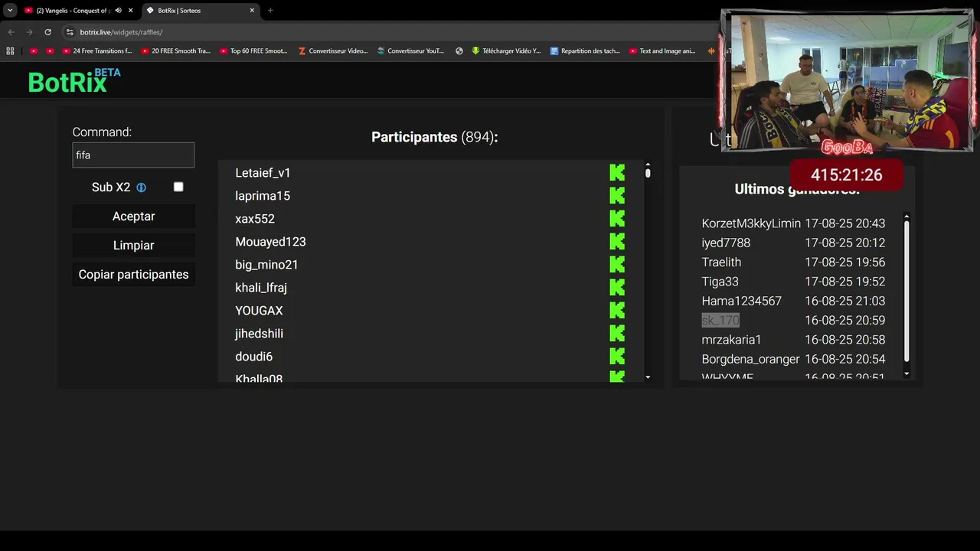Image resolution: width=980 pixels, height=551 pixels.
Task: Mute the Vangelis tab via speaker icon
Action: tap(118, 11)
